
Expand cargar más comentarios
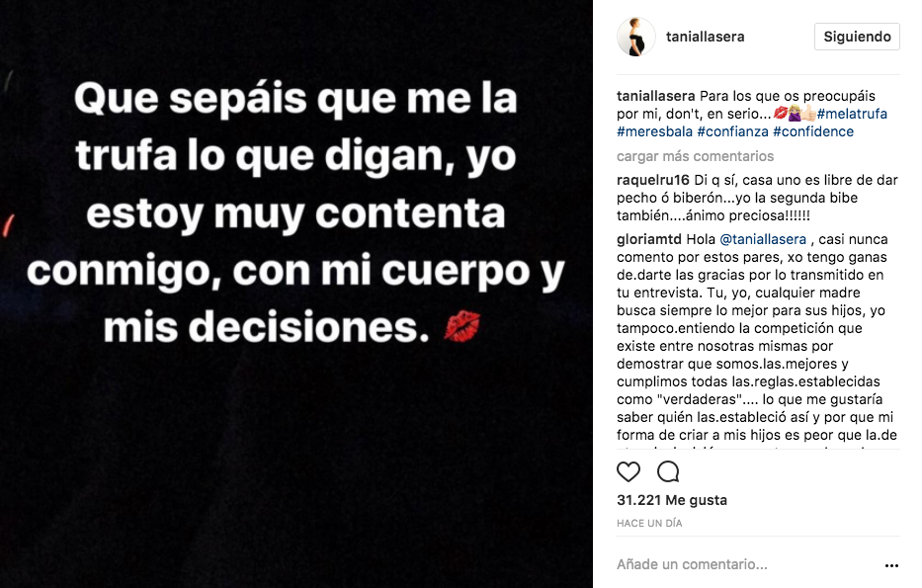pyautogui.click(x=695, y=156)
